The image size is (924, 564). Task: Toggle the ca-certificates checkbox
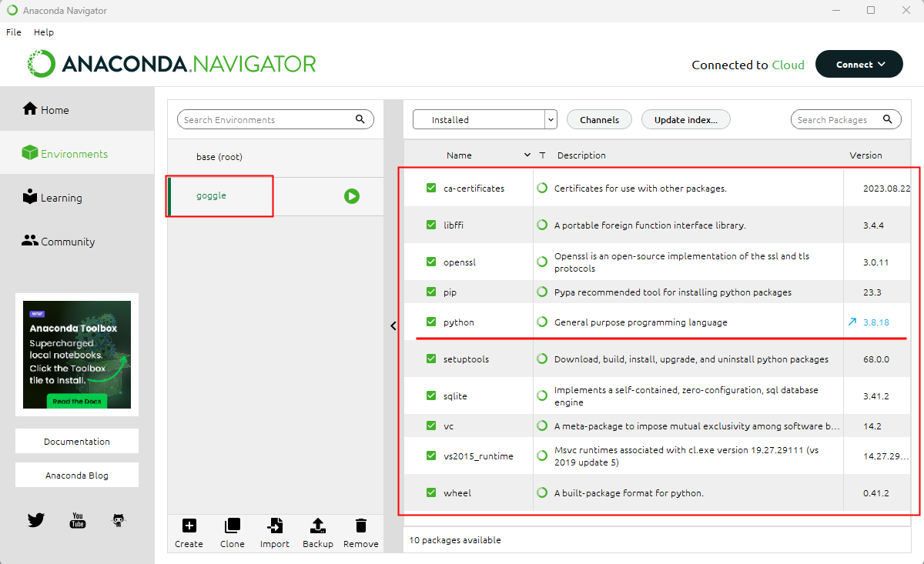click(431, 188)
